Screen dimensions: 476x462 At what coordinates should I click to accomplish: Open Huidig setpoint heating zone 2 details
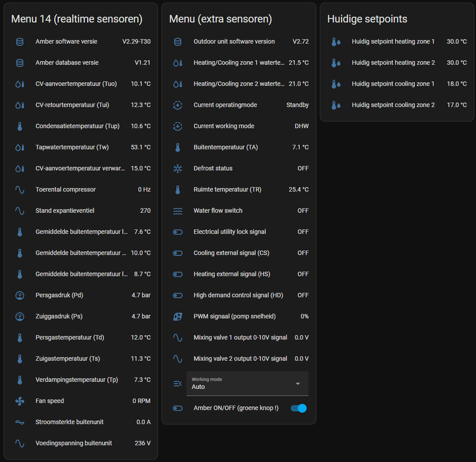pos(393,61)
